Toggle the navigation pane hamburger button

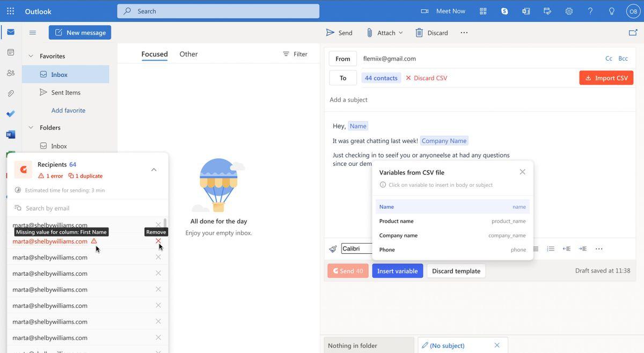pos(33,32)
